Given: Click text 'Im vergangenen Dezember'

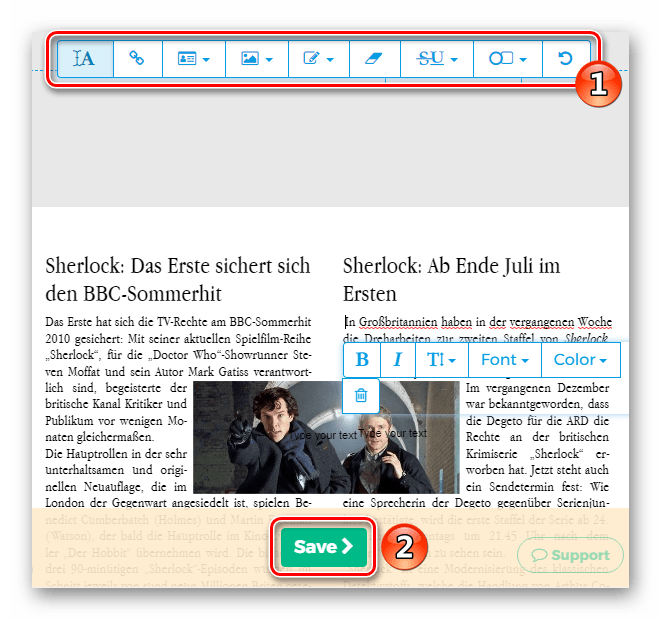Looking at the screenshot, I should tap(537, 388).
